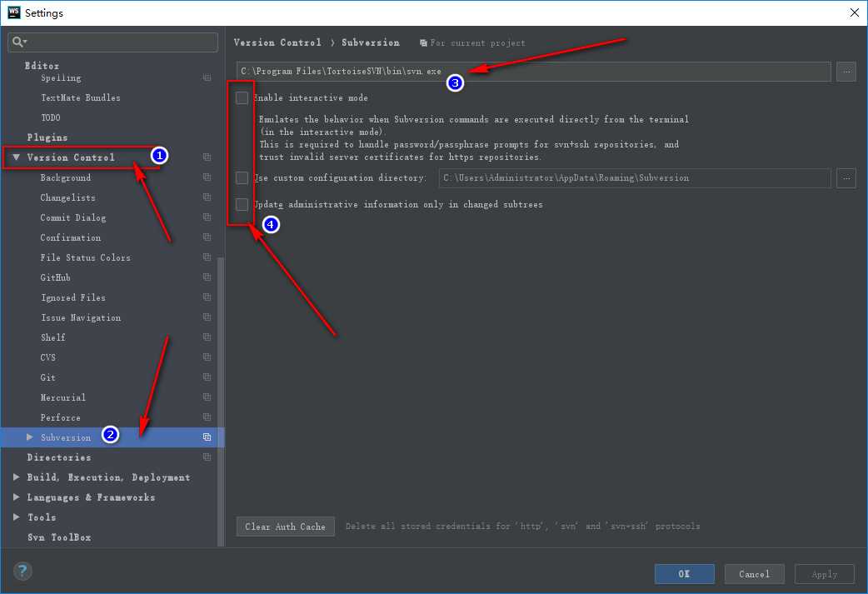
Task: Select Directories in the settings tree
Action: coord(58,457)
